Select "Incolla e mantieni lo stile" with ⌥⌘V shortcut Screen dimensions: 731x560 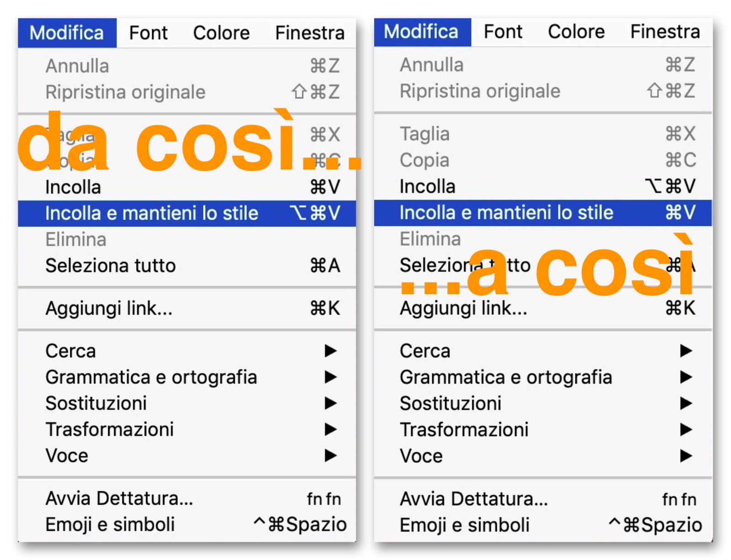[152, 213]
